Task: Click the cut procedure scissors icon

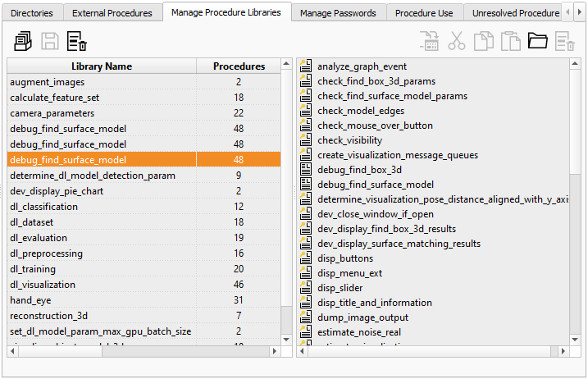Action: (x=457, y=41)
